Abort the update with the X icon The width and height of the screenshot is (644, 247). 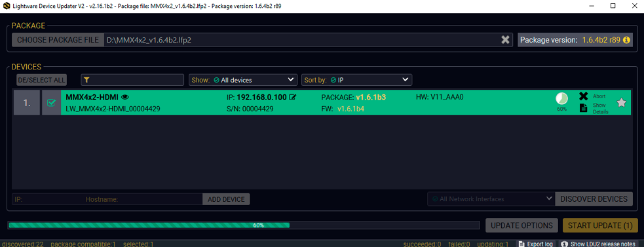(x=583, y=96)
